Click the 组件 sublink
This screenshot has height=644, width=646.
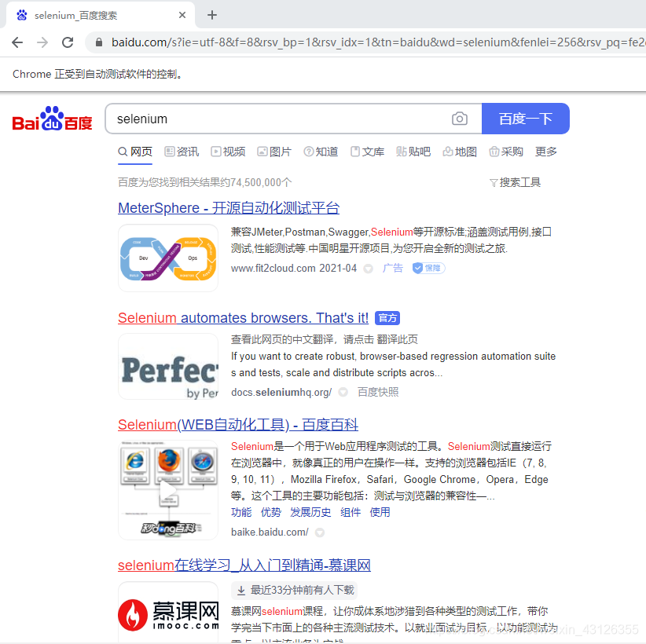pyautogui.click(x=351, y=512)
